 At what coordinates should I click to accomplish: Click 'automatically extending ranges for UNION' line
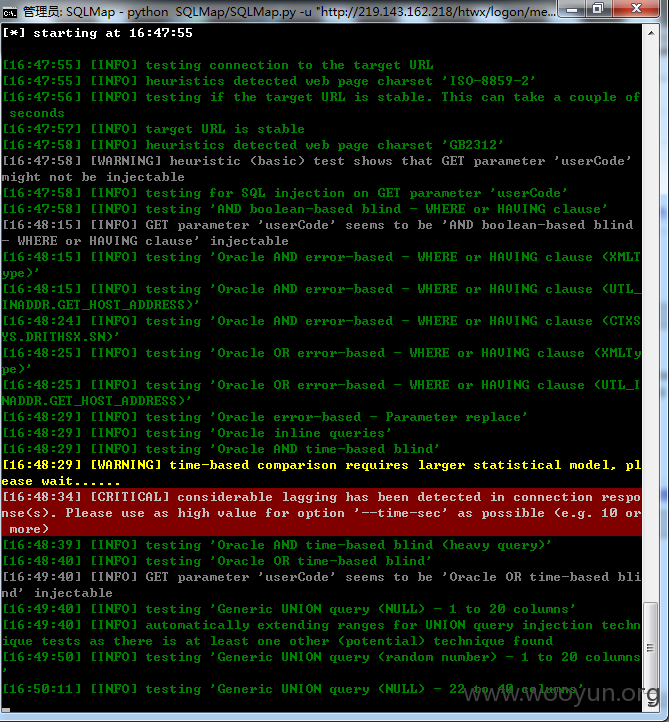pos(321,633)
